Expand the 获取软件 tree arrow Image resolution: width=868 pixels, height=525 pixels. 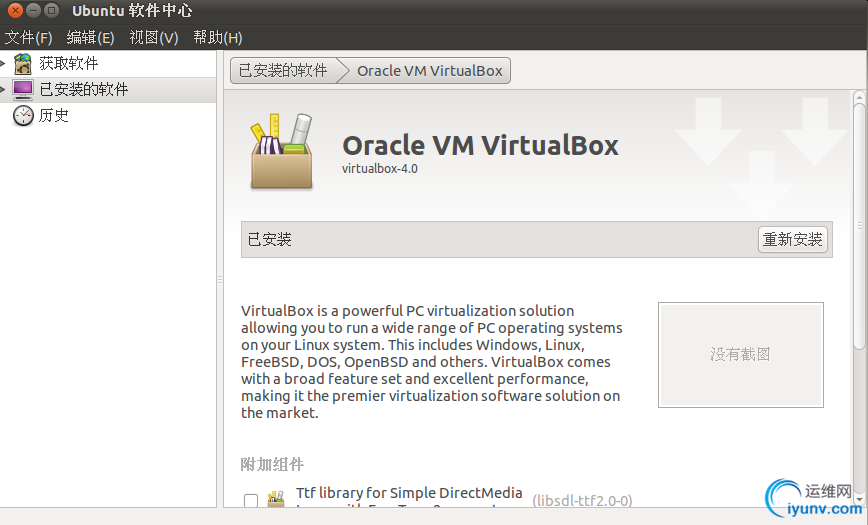(3, 64)
